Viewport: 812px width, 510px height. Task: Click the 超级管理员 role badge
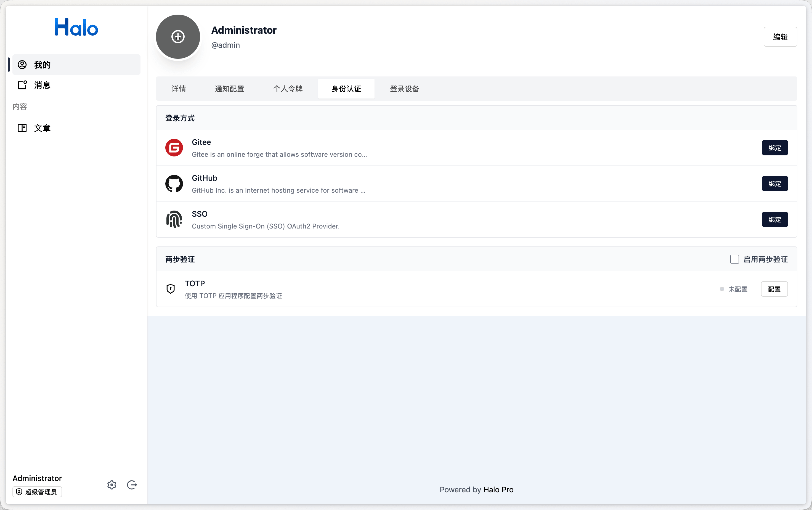pos(37,492)
